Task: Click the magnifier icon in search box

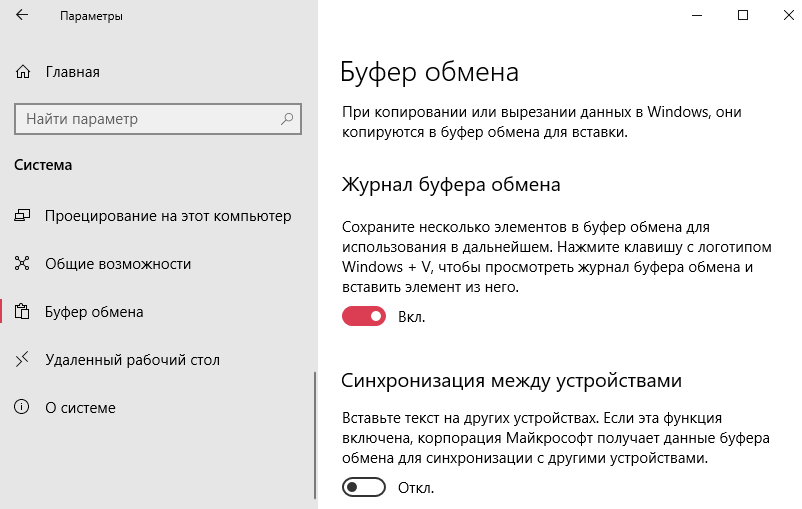Action: [287, 119]
